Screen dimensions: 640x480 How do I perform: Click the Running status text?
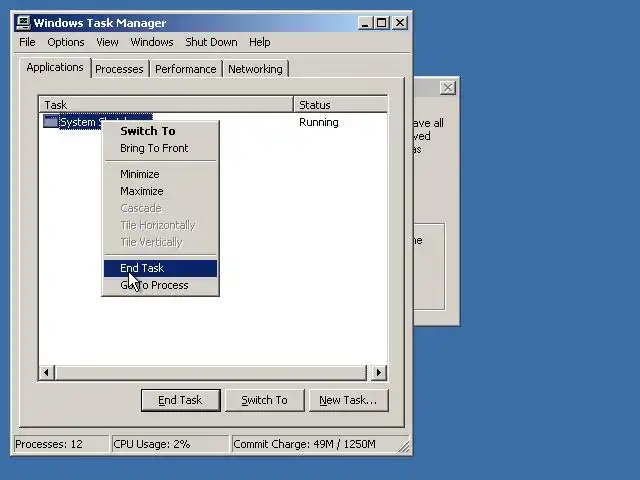coord(319,122)
